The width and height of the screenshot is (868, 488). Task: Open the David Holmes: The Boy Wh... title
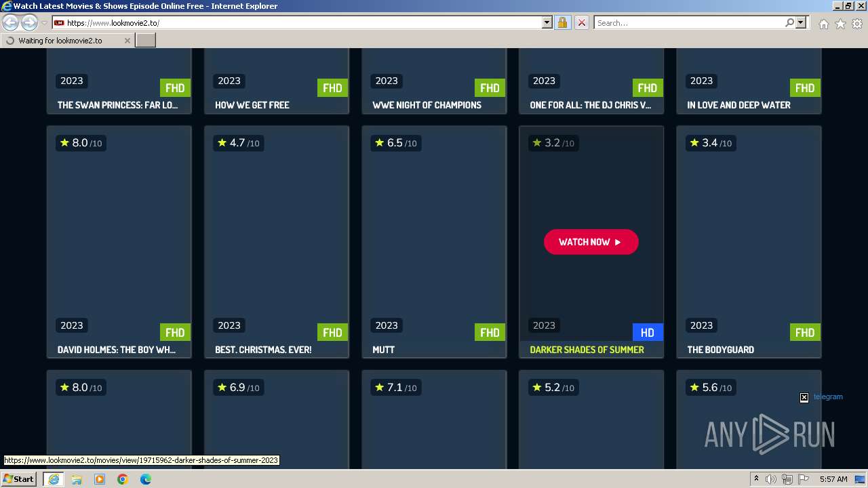[x=117, y=350]
